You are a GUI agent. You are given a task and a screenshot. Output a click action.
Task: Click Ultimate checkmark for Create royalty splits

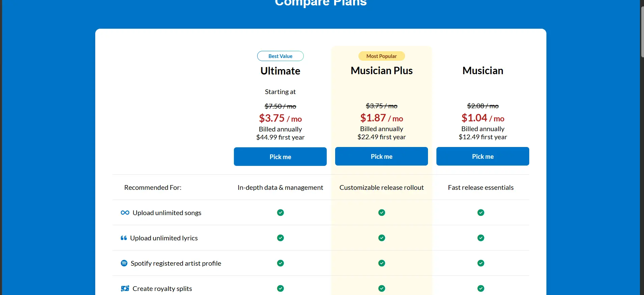tap(280, 288)
